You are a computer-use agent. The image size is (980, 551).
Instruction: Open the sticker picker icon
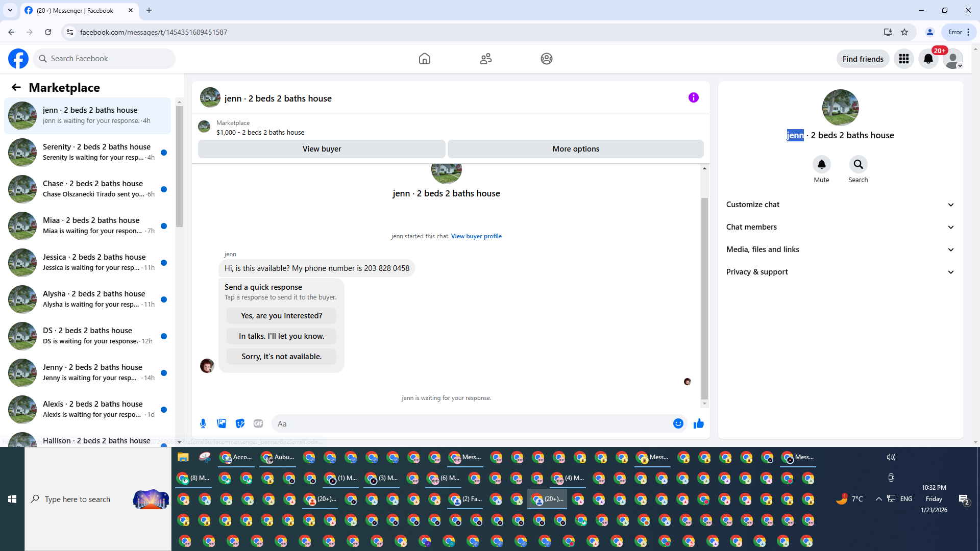(x=240, y=423)
